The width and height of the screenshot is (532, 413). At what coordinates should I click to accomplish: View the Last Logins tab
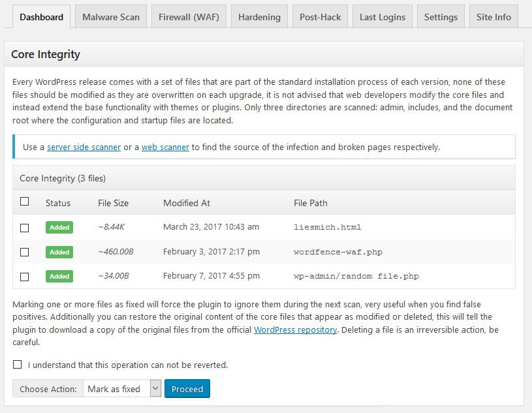coord(383,16)
